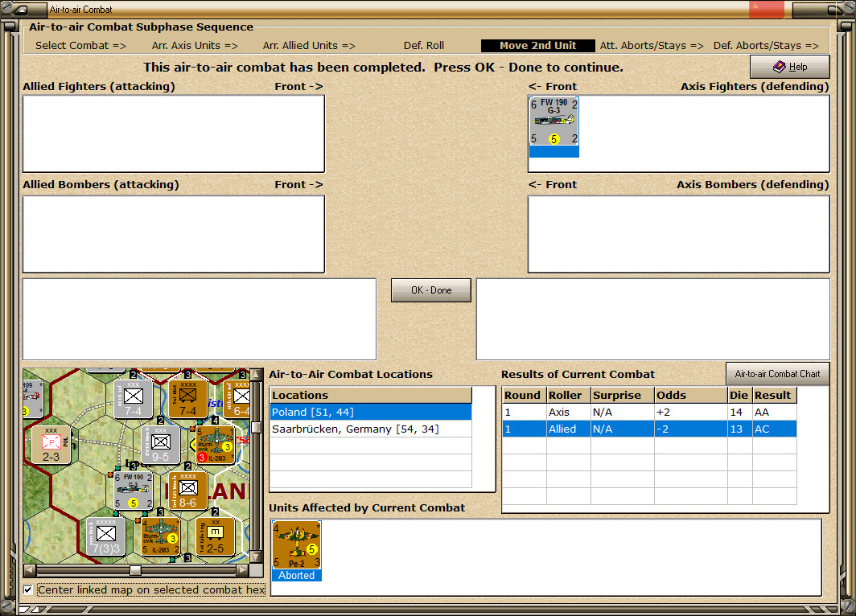Viewport: 856px width, 616px height.
Task: Click the Arr. Allied Units subphase step
Action: (309, 46)
